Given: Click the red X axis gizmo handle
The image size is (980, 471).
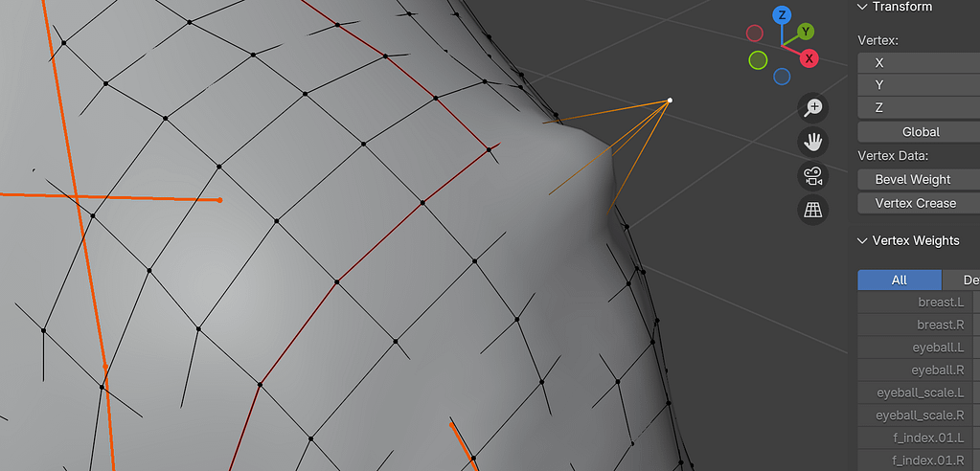Looking at the screenshot, I should pyautogui.click(x=809, y=58).
